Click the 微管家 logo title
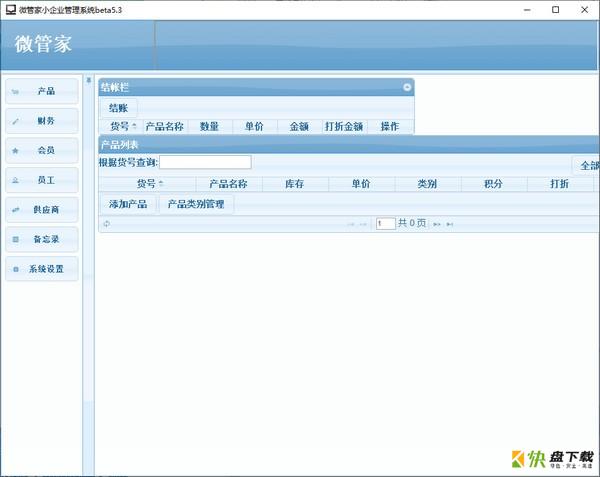The width and height of the screenshot is (600, 477). coord(43,44)
